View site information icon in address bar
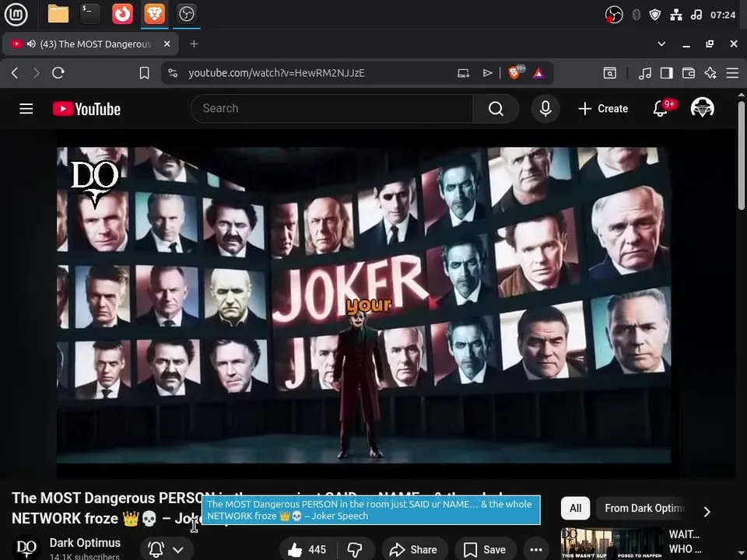The height and width of the screenshot is (560, 747). tap(173, 73)
